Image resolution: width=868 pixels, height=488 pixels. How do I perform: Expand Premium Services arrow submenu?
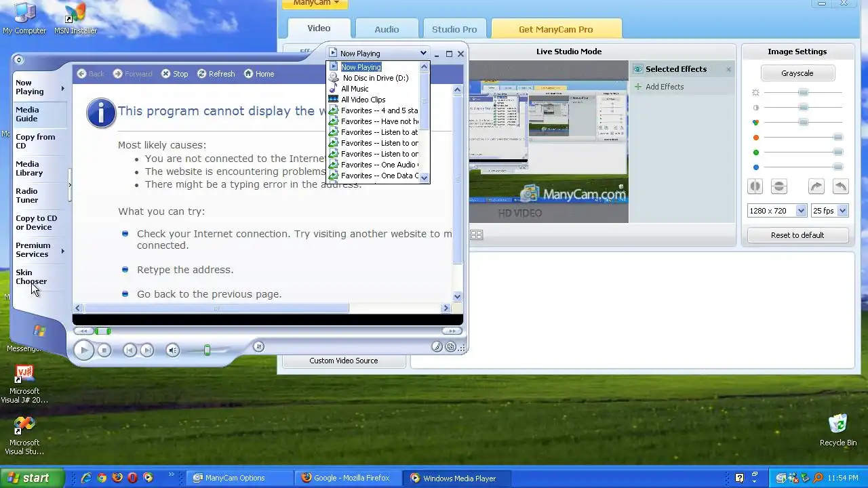pyautogui.click(x=63, y=251)
